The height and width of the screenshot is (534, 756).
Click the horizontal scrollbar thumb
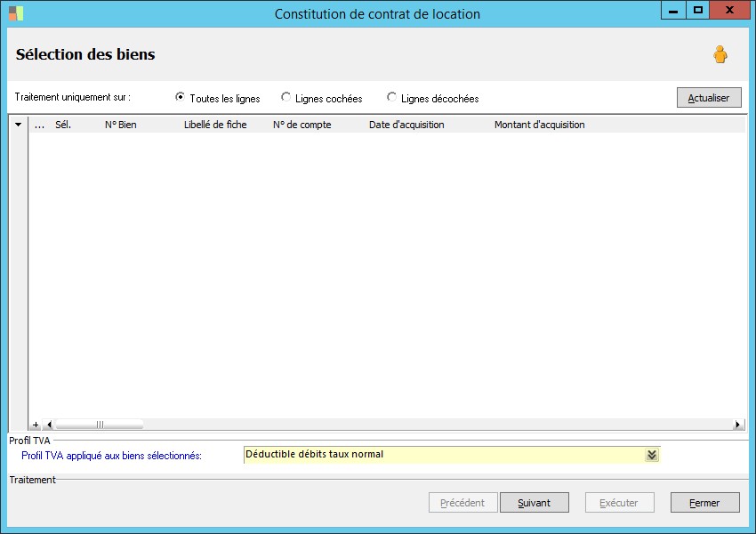coord(100,425)
